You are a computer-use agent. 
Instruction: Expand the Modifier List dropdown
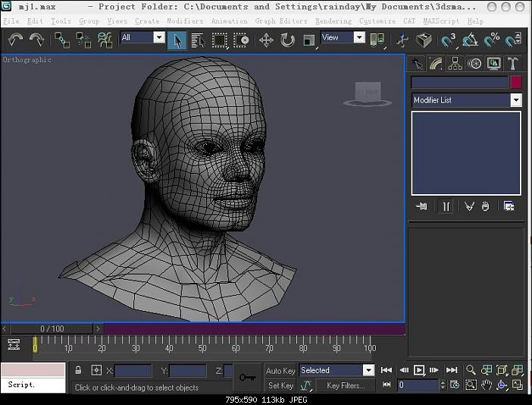pyautogui.click(x=515, y=100)
